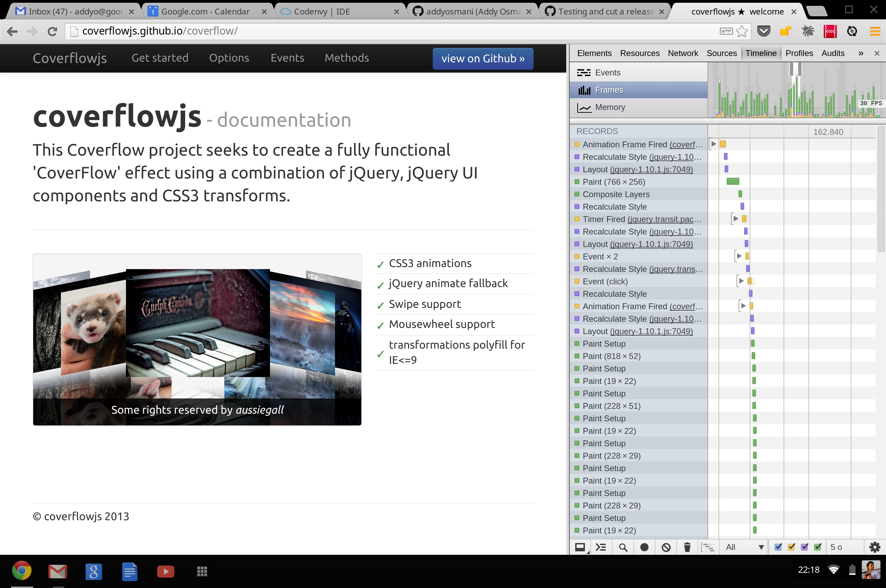
Task: Go back to previous page
Action: click(x=12, y=31)
